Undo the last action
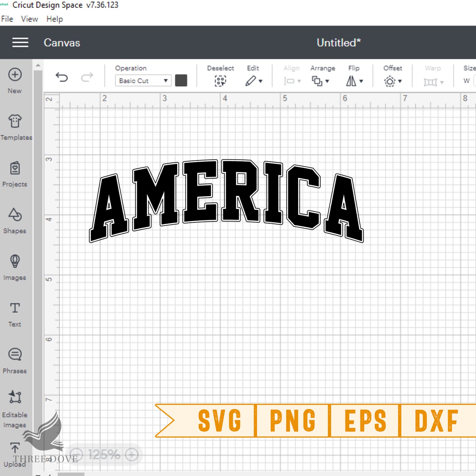476x476 pixels. 62,77
